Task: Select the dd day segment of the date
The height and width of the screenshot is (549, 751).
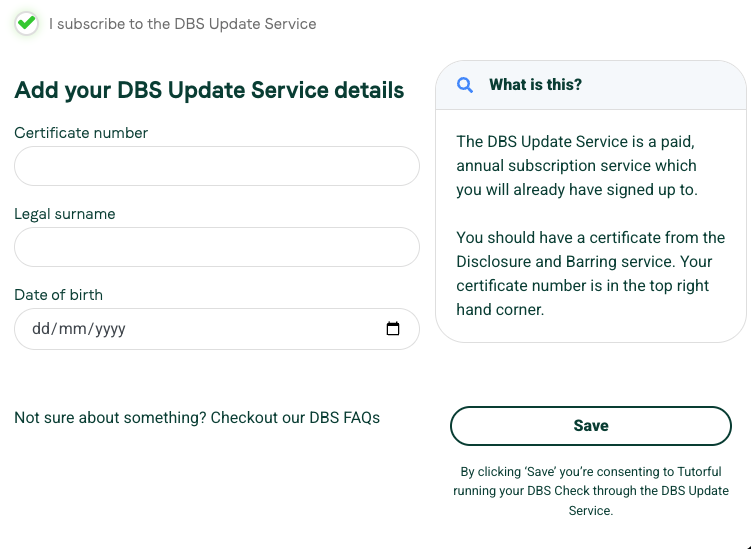Action: (x=41, y=329)
